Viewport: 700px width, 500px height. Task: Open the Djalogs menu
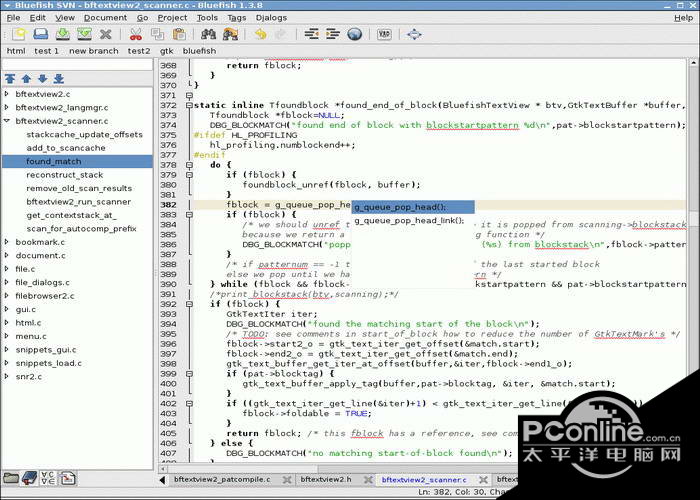(x=271, y=17)
